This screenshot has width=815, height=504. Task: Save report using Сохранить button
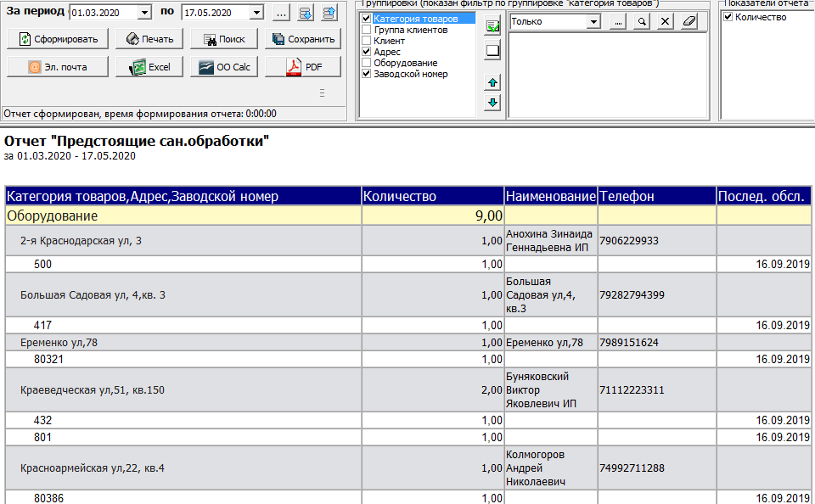303,39
